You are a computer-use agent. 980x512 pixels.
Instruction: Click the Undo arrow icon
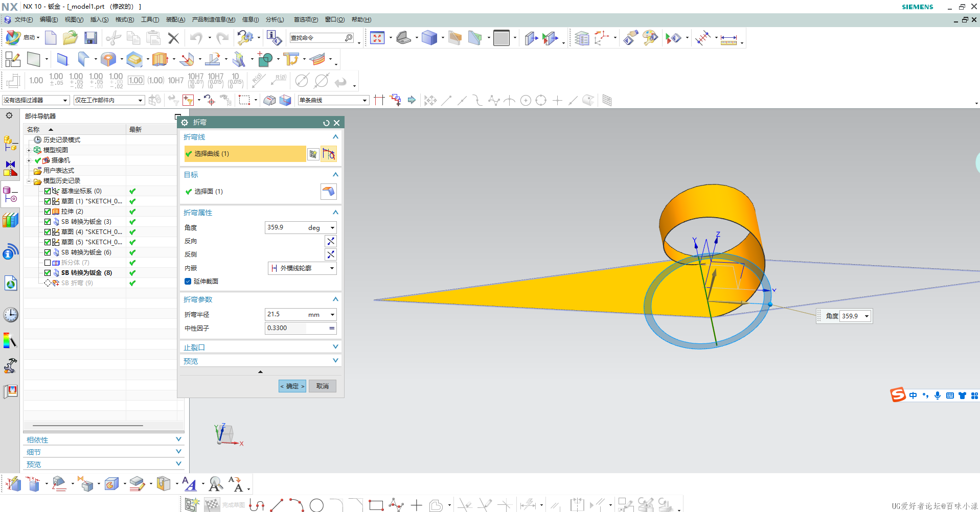196,38
